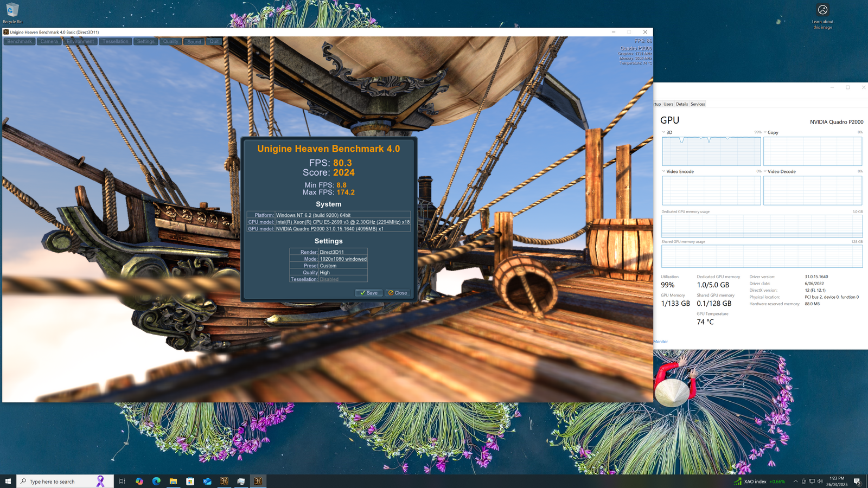Click the purple ribbon search highlight icon
This screenshot has height=488, width=868.
pyautogui.click(x=100, y=481)
